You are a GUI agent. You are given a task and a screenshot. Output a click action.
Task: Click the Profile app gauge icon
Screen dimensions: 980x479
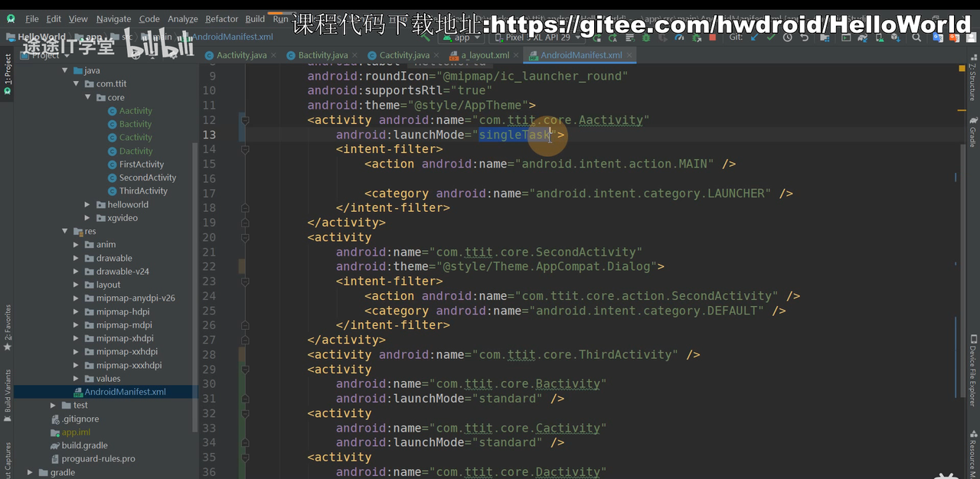(680, 37)
